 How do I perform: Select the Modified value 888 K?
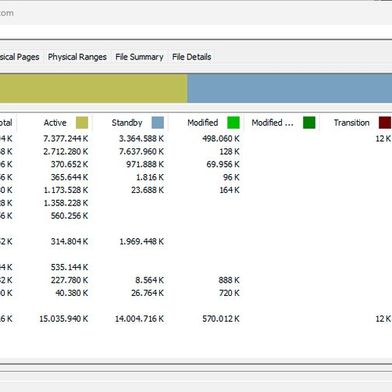coord(229,280)
